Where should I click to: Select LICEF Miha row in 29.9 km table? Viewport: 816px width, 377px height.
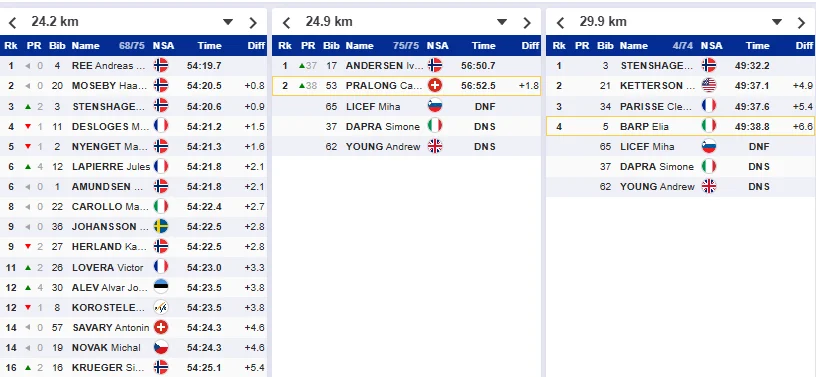coord(681,146)
